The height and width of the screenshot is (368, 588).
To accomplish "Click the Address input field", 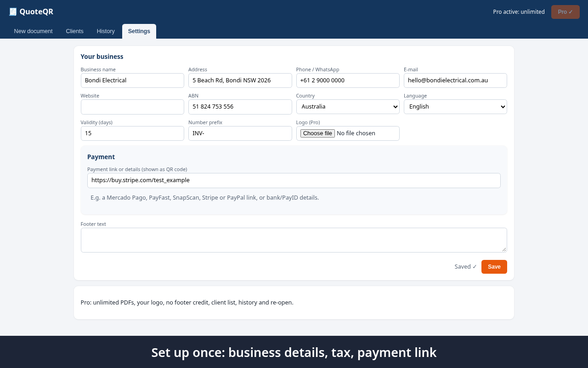I will [240, 80].
